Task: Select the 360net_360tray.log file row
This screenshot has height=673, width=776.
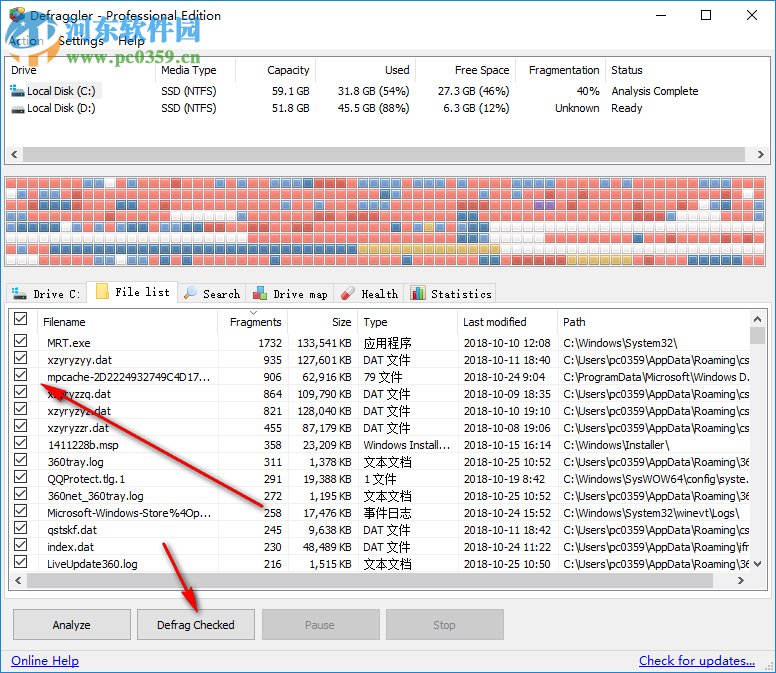Action: pos(381,496)
